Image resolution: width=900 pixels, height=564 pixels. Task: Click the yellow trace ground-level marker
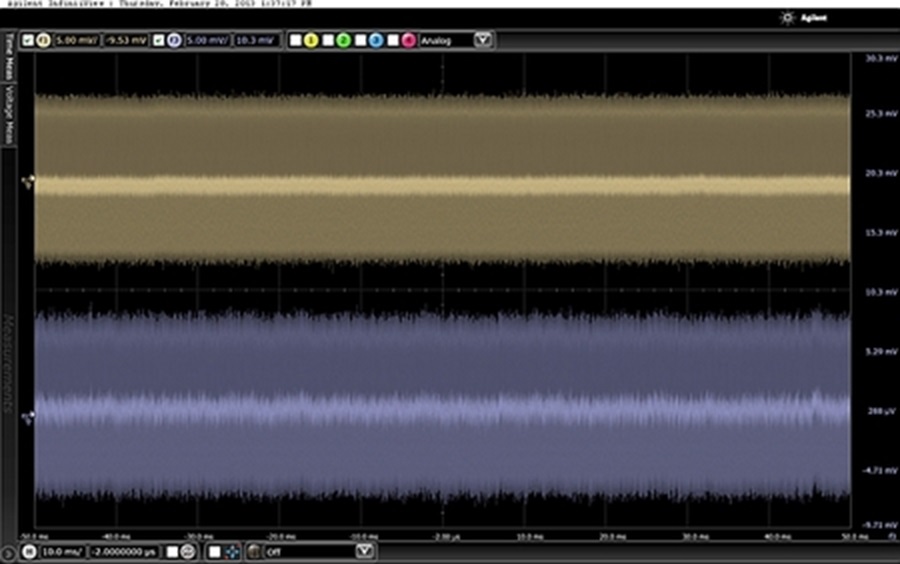pos(28,182)
